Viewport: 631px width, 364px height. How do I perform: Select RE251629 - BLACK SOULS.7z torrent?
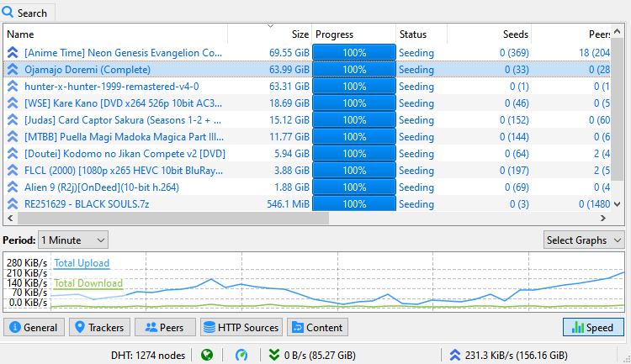(x=87, y=204)
